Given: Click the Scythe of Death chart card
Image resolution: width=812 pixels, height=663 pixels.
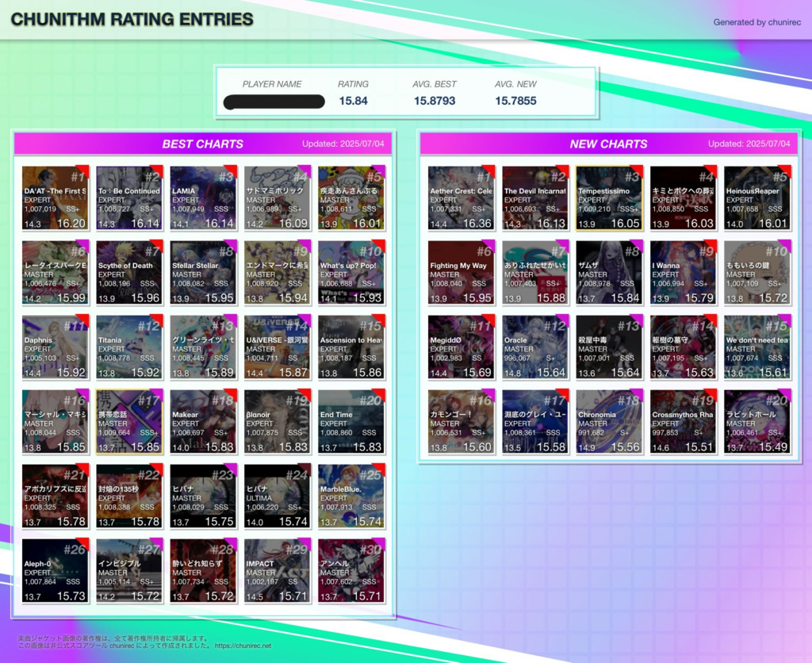Looking at the screenshot, I should click(129, 273).
